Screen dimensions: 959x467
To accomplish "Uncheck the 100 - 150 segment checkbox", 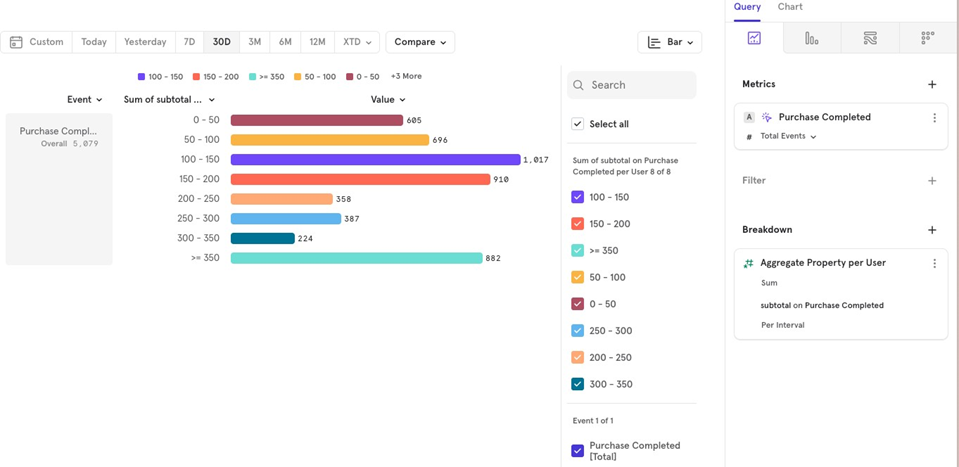I will 578,197.
